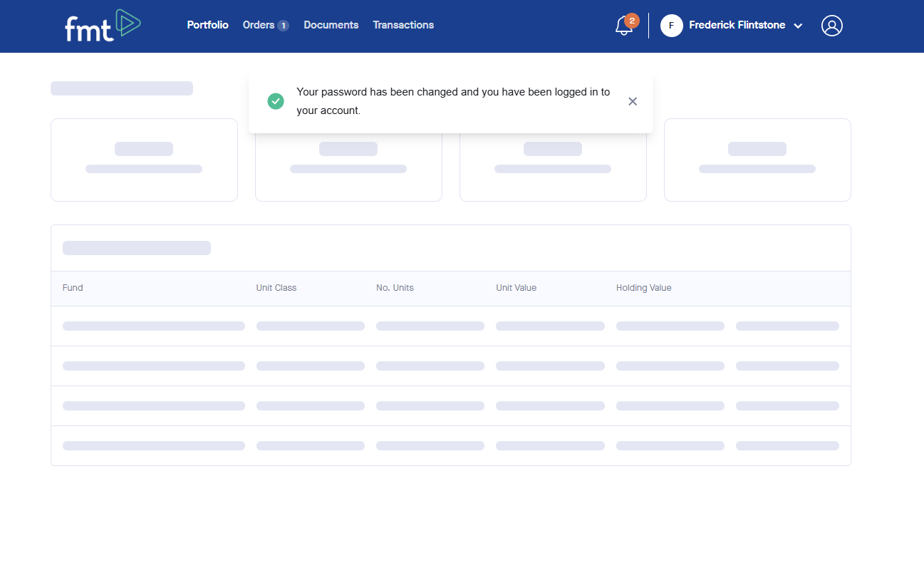Click the Fund column header

coord(73,288)
